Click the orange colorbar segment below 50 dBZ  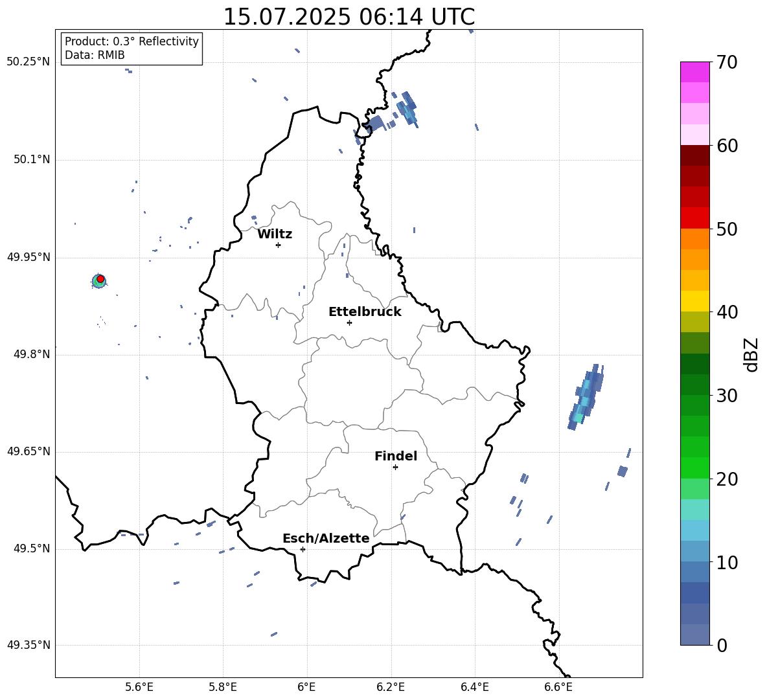pyautogui.click(x=694, y=239)
